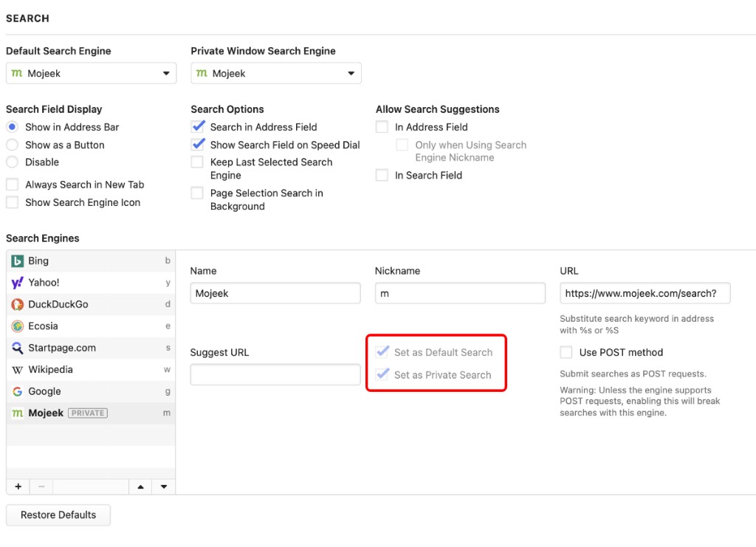Image resolution: width=756 pixels, height=547 pixels.
Task: Click the PRIVATE badge next to Mojeek
Action: (x=88, y=413)
